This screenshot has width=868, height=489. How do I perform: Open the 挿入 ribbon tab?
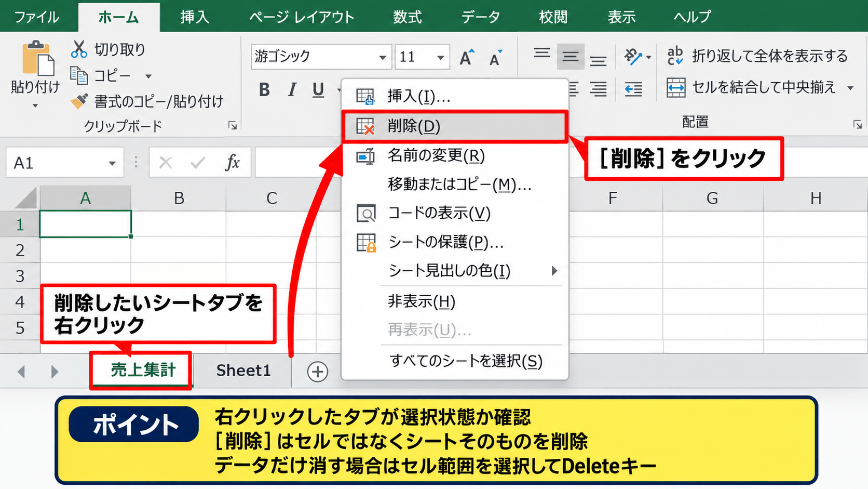pyautogui.click(x=195, y=17)
